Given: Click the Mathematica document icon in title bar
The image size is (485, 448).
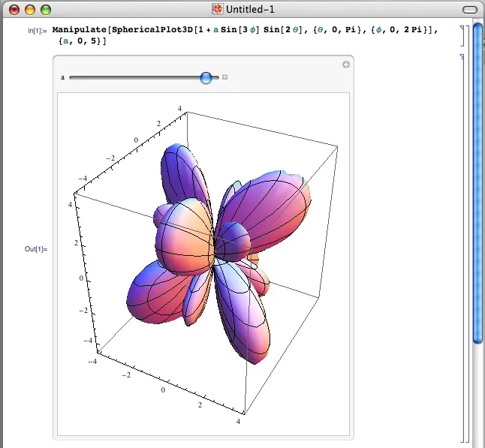Looking at the screenshot, I should [x=218, y=9].
